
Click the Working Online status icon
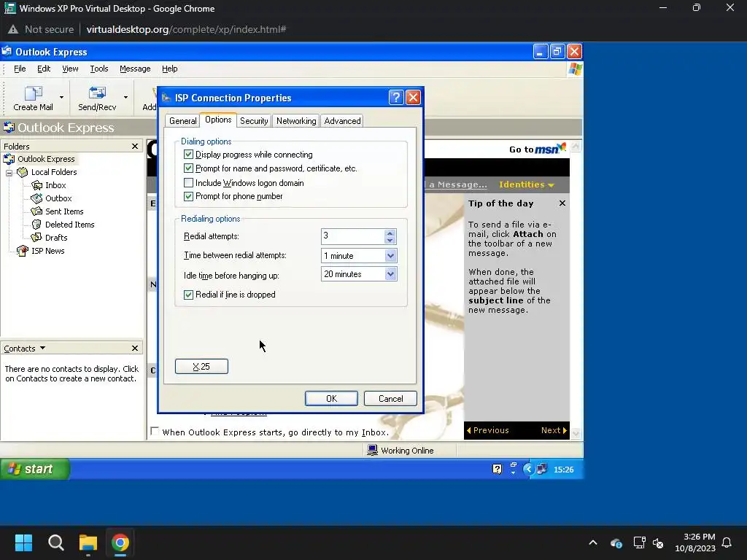click(x=373, y=450)
